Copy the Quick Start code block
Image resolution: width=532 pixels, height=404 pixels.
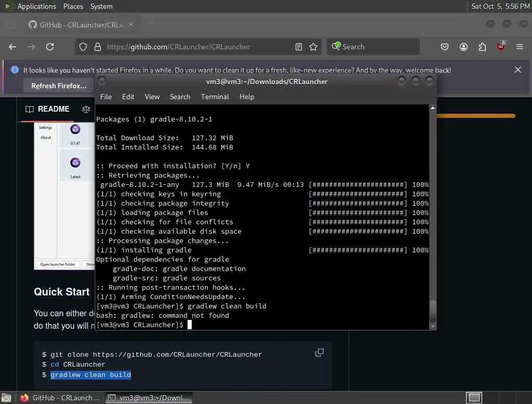point(320,353)
